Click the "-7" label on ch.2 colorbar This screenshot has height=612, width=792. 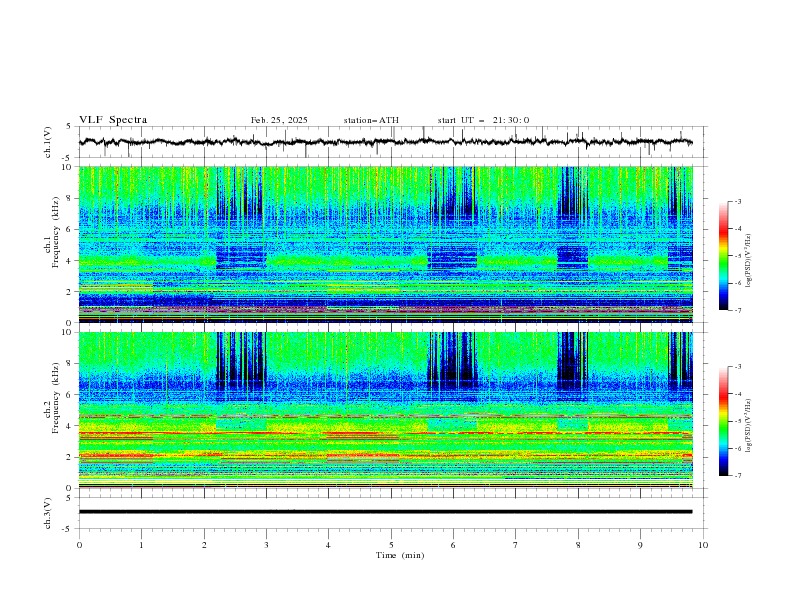coord(737,476)
